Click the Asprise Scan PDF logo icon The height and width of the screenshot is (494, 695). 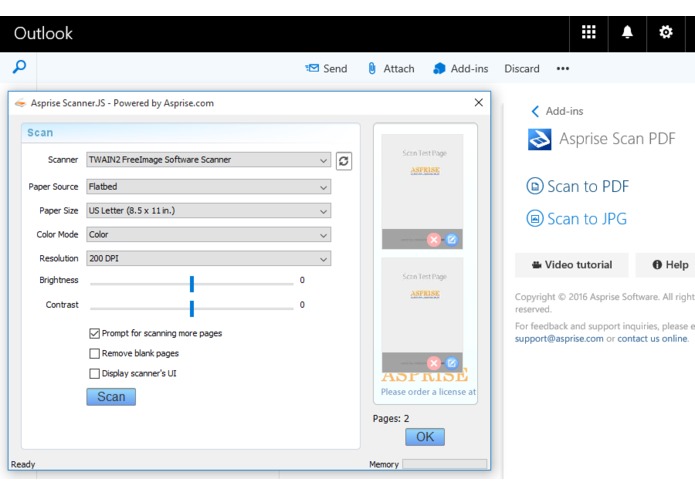539,139
